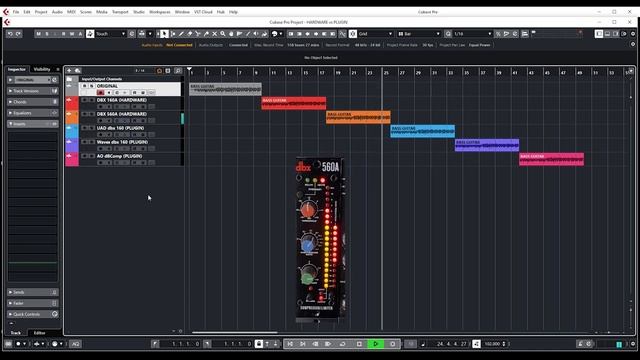Screen dimensions: 640x360
Task: Open the color picker dropdown arrow
Action: (x=281, y=34)
